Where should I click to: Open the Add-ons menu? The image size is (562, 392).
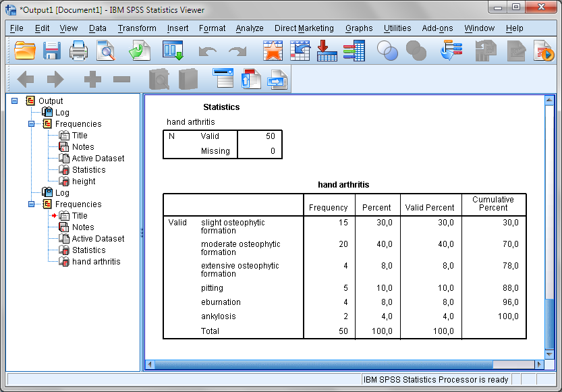tap(437, 28)
